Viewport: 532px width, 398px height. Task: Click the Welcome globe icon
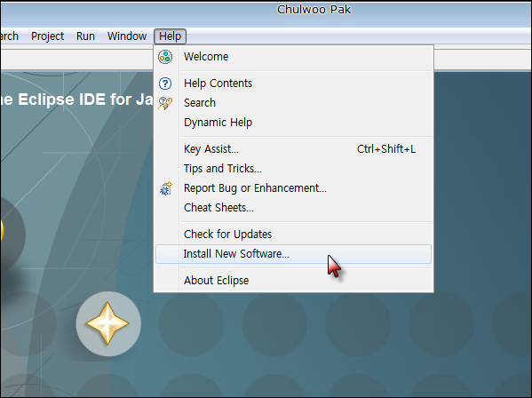click(x=165, y=57)
